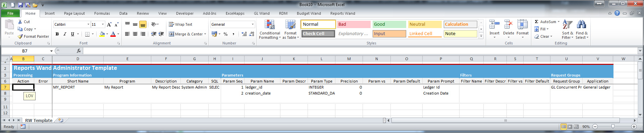The width and height of the screenshot is (644, 133).
Task: Toggle Underline formatting
Action: (x=72, y=34)
